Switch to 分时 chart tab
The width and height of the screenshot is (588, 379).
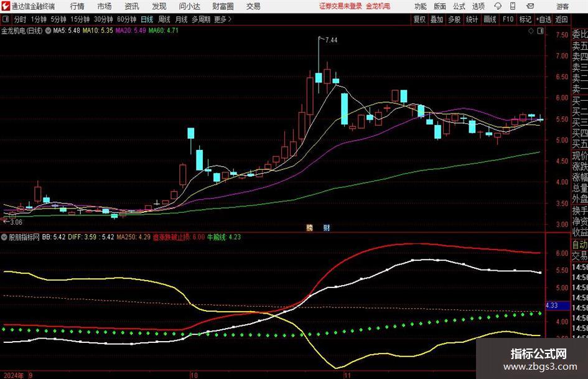point(20,19)
